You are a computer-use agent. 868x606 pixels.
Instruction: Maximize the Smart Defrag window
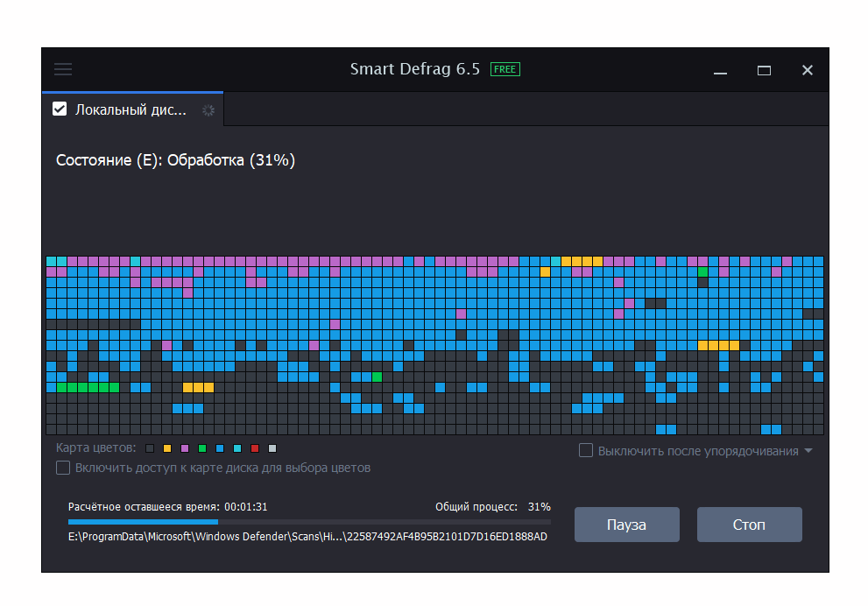(764, 70)
